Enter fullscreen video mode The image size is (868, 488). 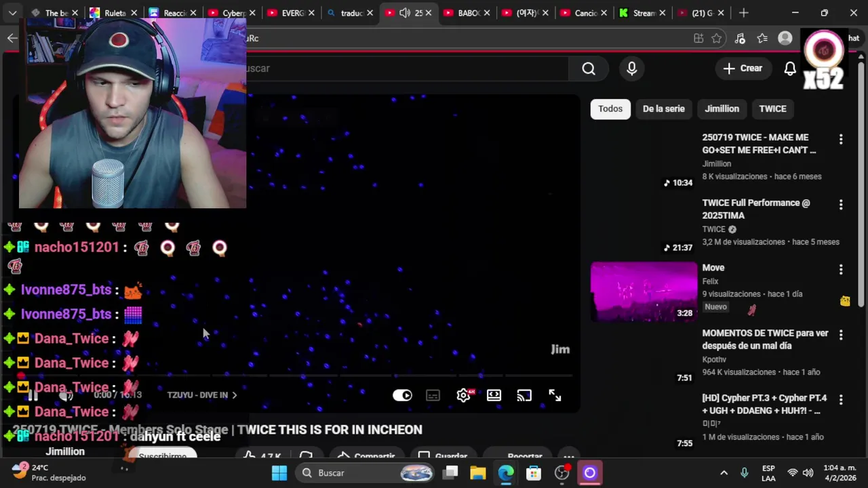tap(555, 395)
